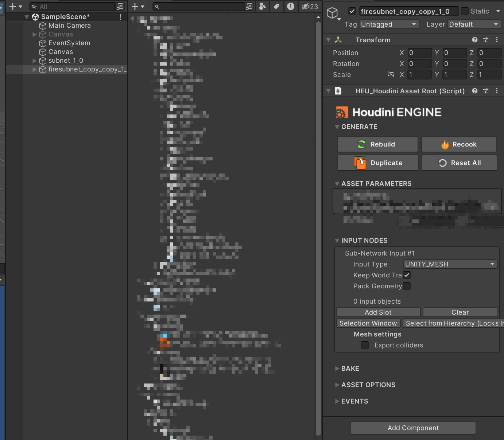504x440 pixels.
Task: Open the Layer dropdown set to Default
Action: 474,24
